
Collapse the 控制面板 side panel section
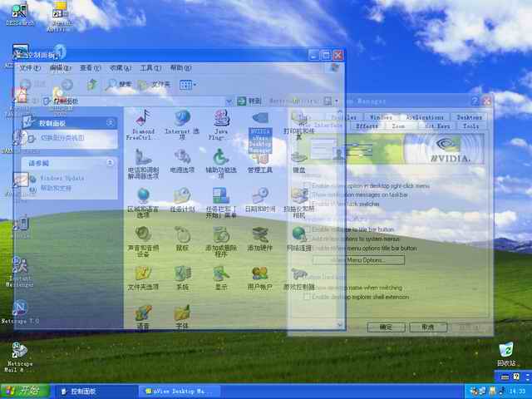click(x=110, y=123)
